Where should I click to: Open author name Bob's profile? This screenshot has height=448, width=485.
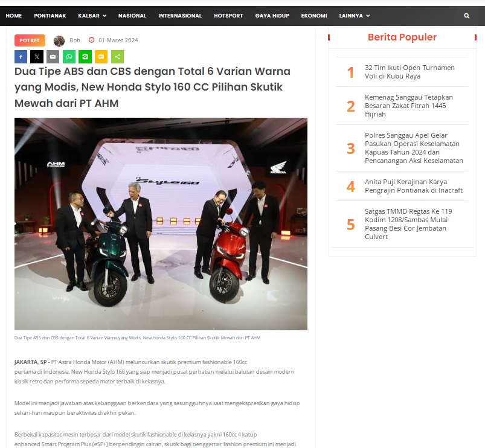(x=75, y=40)
